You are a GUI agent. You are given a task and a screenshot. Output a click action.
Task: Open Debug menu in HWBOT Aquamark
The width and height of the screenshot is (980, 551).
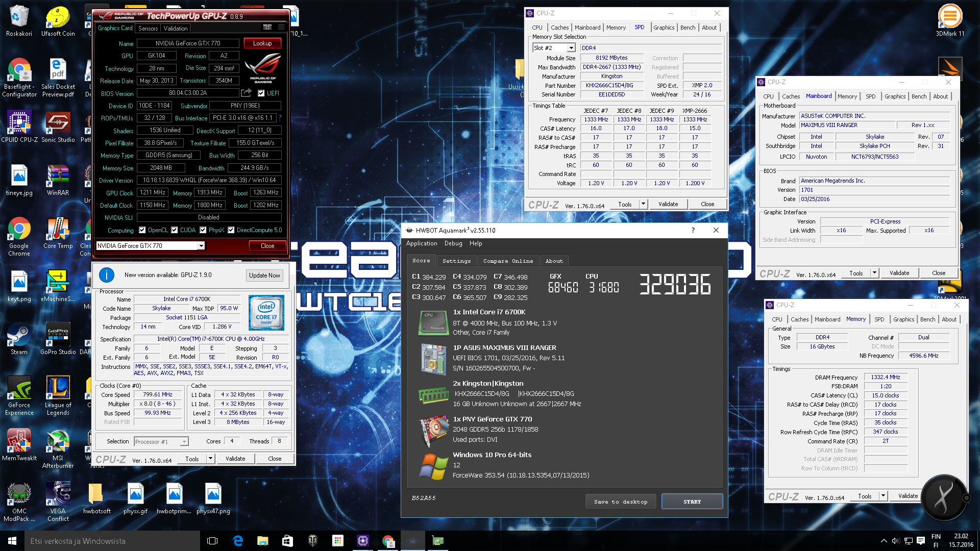click(x=453, y=243)
